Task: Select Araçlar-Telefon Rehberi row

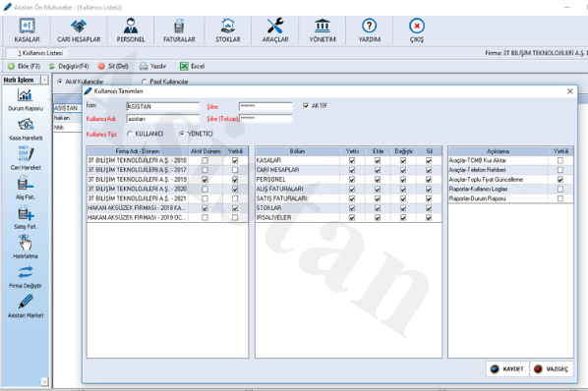Action: (510, 170)
